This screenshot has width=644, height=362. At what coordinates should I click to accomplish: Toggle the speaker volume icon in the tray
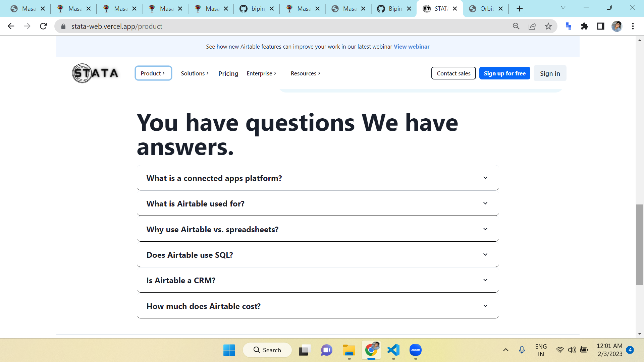tap(572, 350)
